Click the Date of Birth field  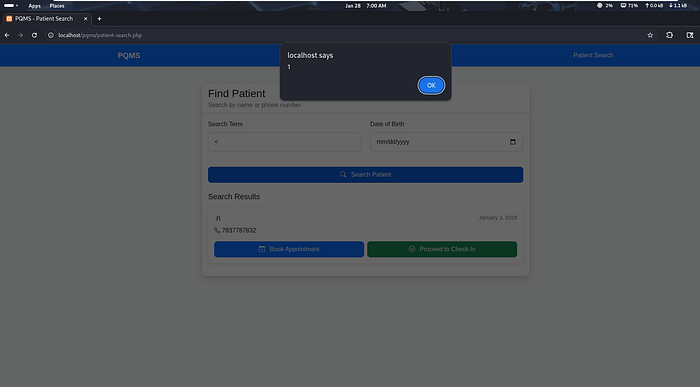446,141
